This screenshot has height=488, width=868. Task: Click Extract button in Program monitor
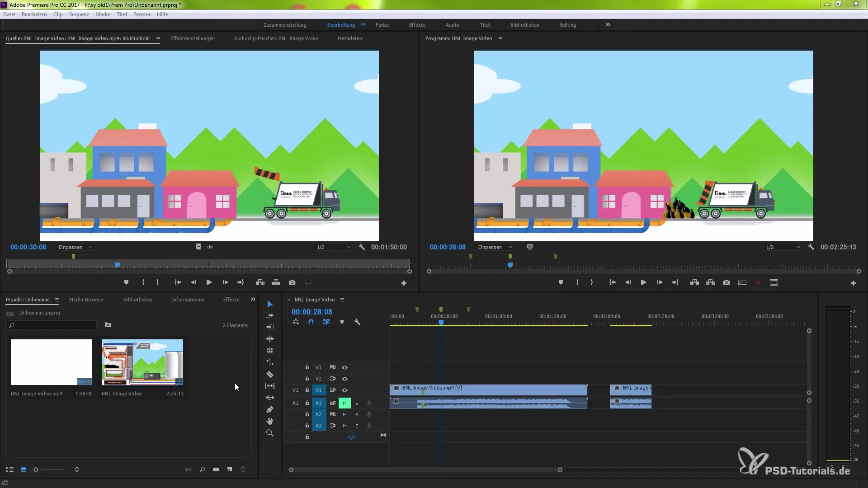(711, 282)
